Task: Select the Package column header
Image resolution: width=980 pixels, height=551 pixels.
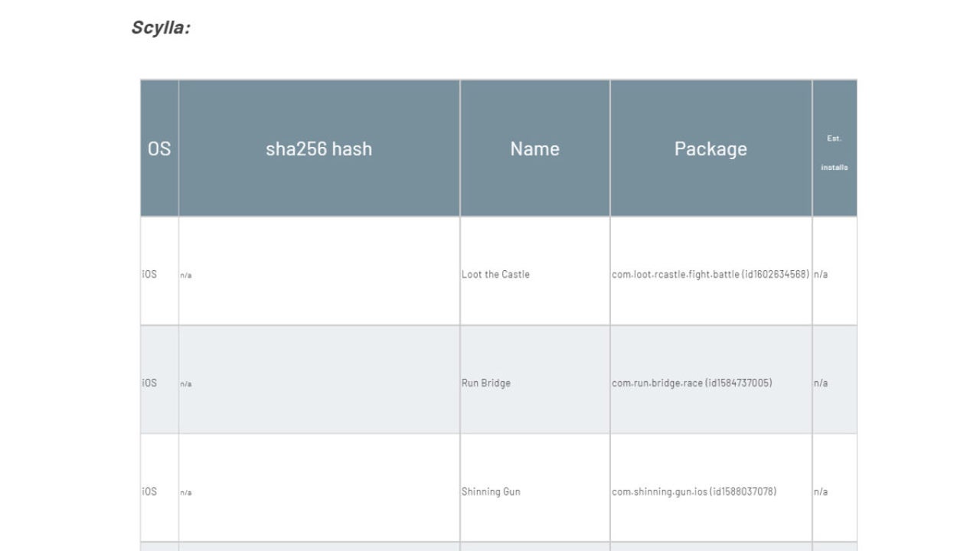Action: pos(710,148)
